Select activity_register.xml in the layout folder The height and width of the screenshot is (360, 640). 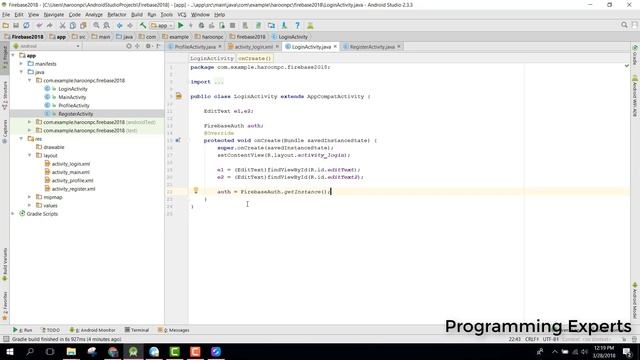(73, 189)
